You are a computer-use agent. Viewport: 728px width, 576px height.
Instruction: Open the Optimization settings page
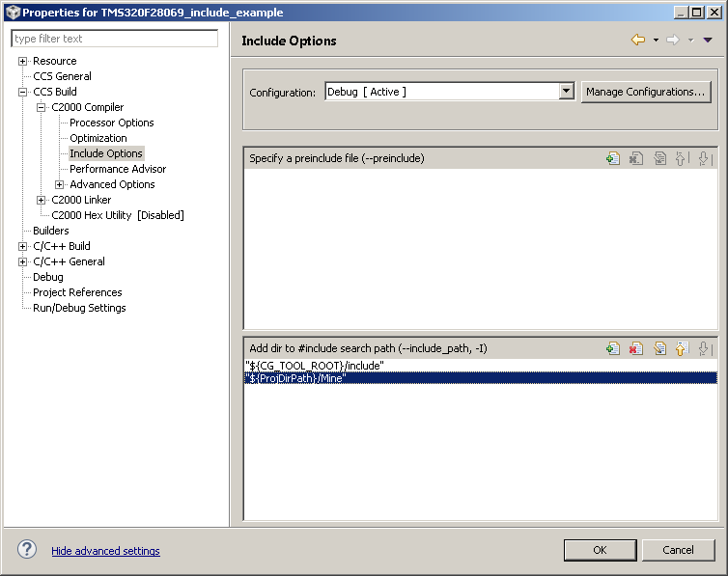click(98, 138)
